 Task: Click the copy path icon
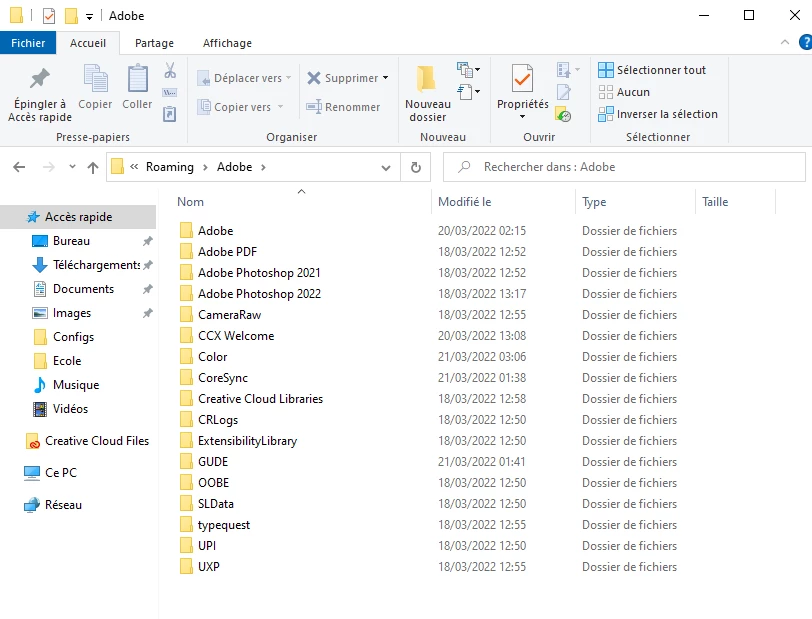pyautogui.click(x=170, y=93)
